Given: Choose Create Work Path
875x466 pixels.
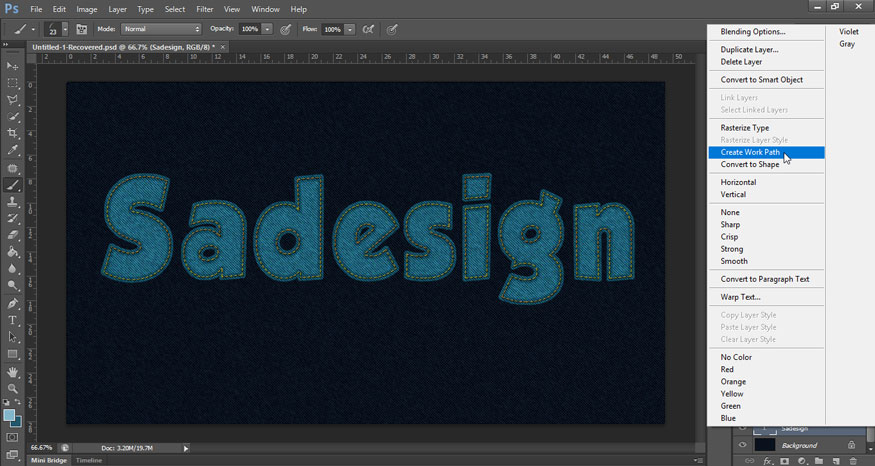Looking at the screenshot, I should click(x=766, y=152).
